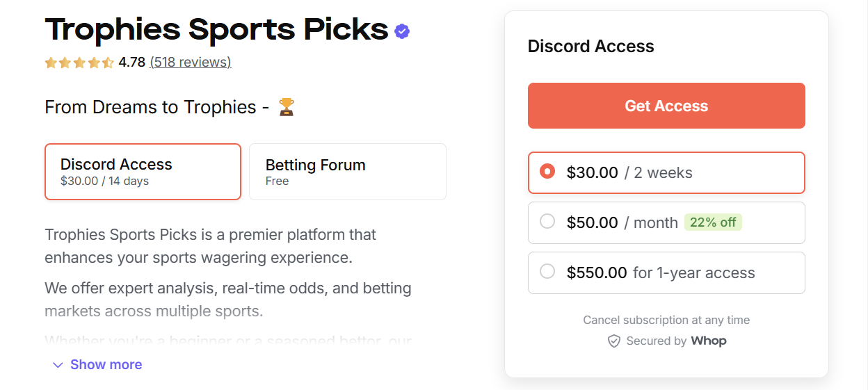Click the shield icon near Secured by
This screenshot has width=868, height=390.
613,341
